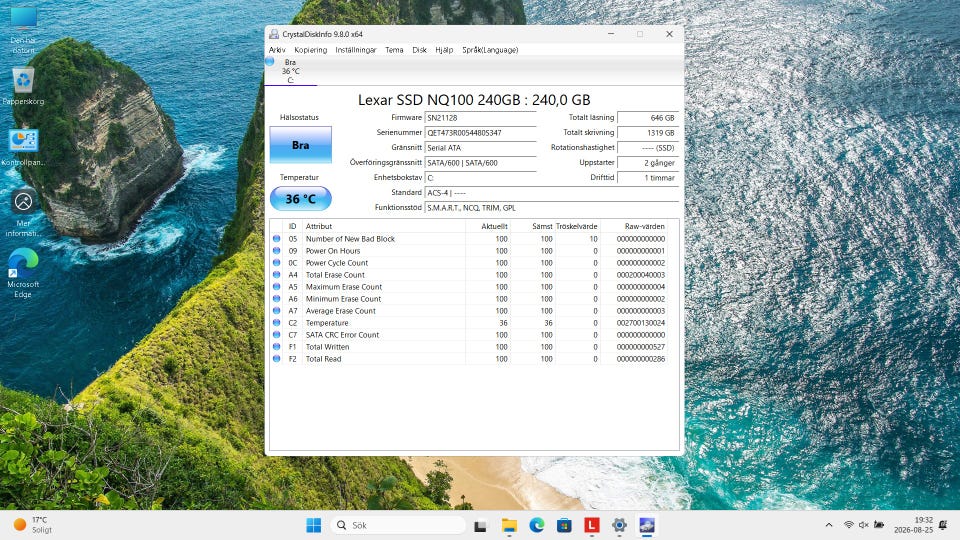Open the red L app in the taskbar
This screenshot has height=540, width=960.
click(591, 525)
